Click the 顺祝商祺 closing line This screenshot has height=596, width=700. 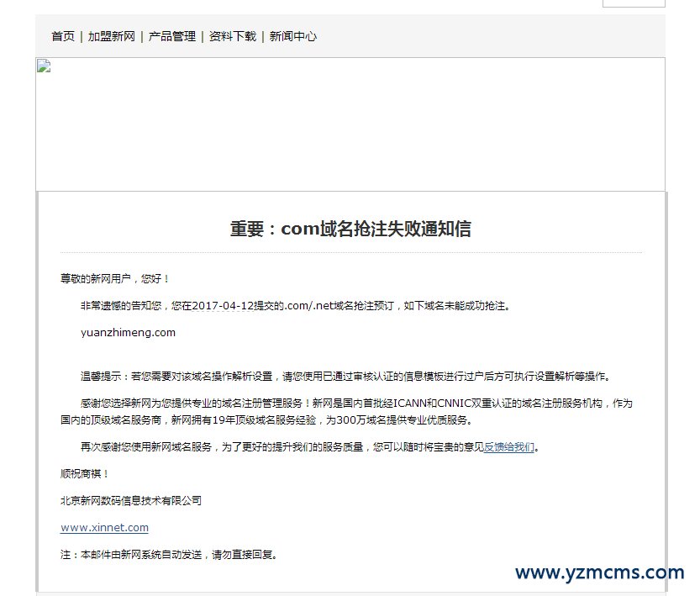point(85,474)
